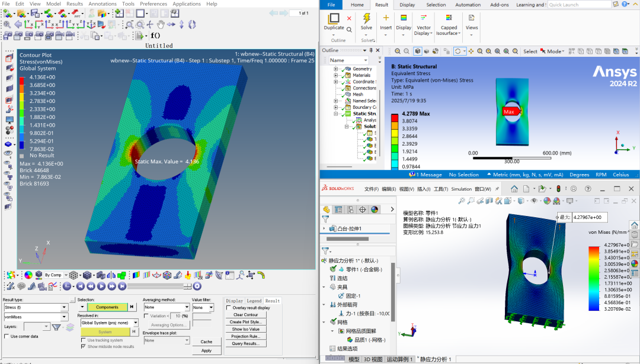This screenshot has width=640, height=364.
Task: Click the Create Plot Style button
Action: click(246, 322)
